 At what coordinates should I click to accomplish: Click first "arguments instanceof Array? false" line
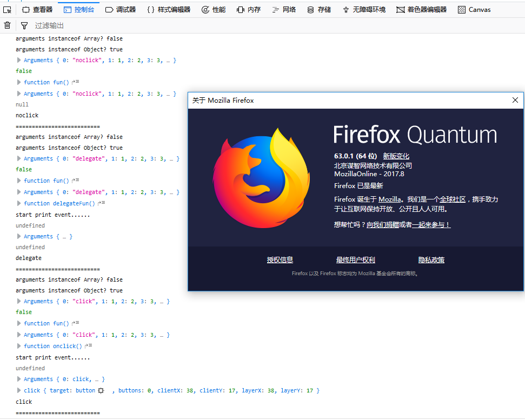[x=69, y=38]
